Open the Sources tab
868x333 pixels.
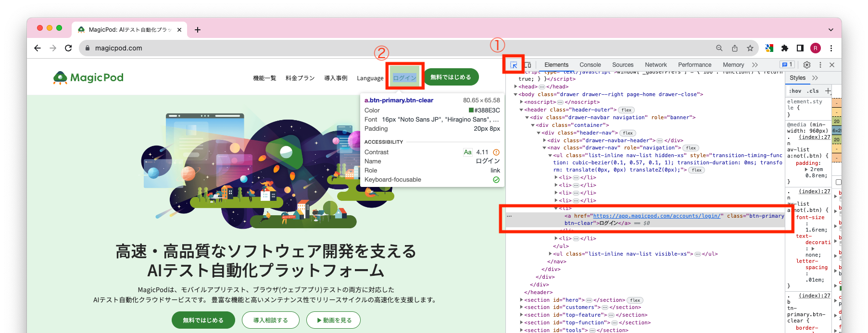point(623,65)
